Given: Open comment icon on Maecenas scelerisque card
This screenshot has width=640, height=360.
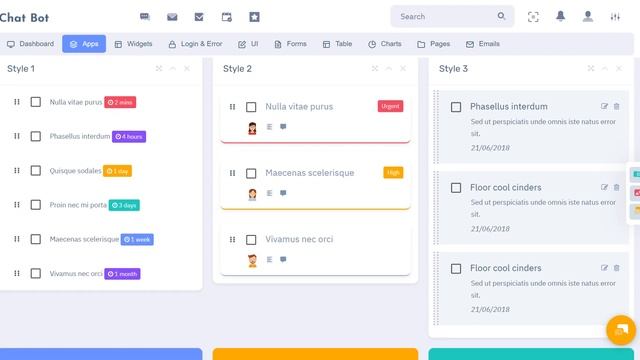Looking at the screenshot, I should point(283,193).
